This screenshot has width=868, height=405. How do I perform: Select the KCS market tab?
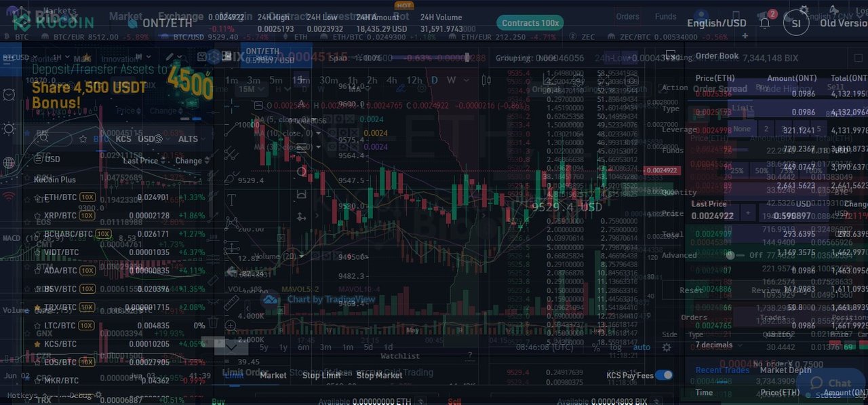(x=123, y=139)
